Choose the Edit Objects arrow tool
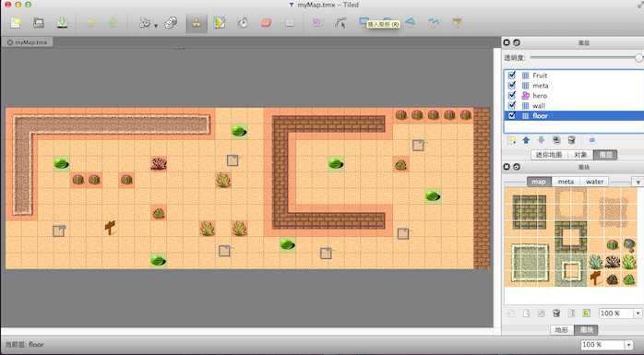This screenshot has width=644, height=355. [340, 23]
